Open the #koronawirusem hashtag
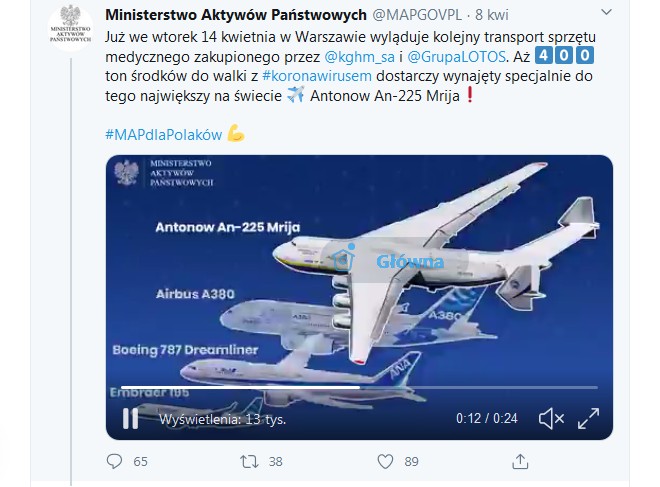 pyautogui.click(x=317, y=76)
